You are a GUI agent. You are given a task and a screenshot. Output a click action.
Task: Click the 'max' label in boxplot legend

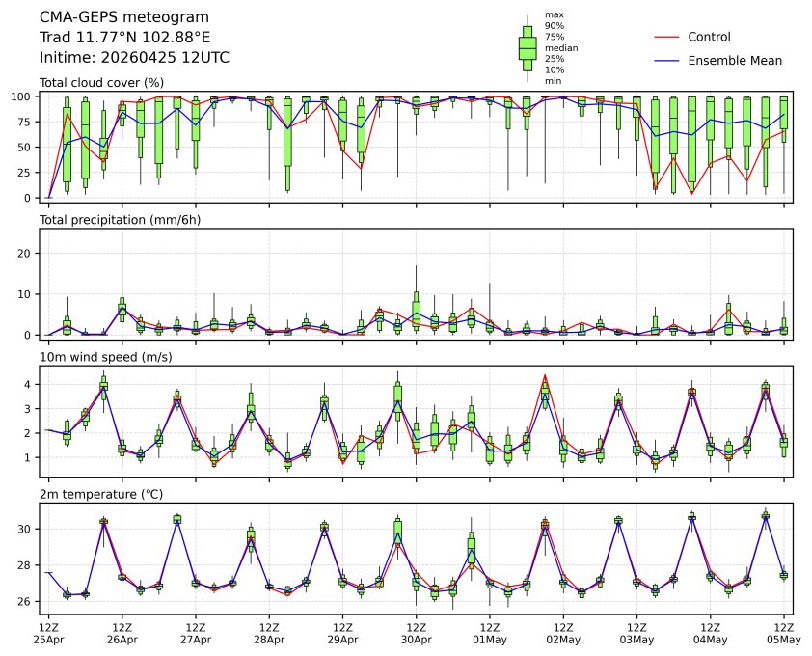pyautogui.click(x=554, y=14)
